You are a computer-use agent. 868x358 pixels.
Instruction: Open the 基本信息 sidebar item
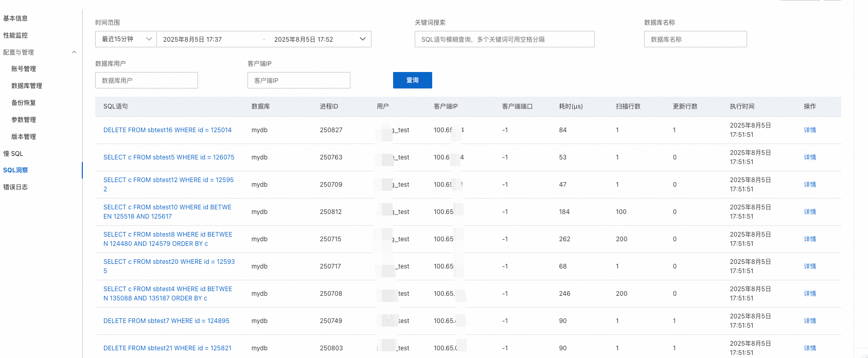(15, 19)
